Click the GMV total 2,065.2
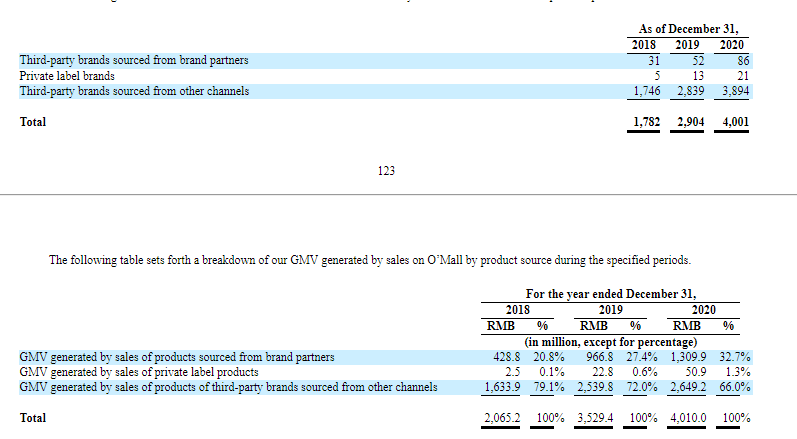This screenshot has width=797, height=439. (x=503, y=418)
